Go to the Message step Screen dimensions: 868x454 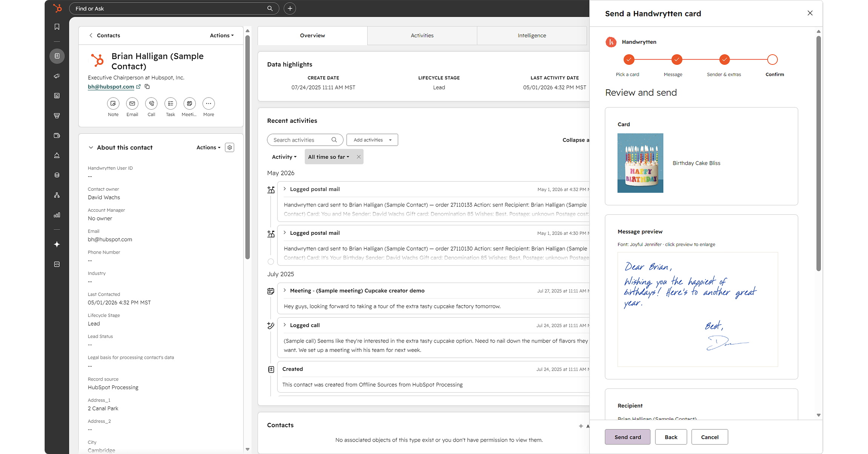[x=677, y=60]
